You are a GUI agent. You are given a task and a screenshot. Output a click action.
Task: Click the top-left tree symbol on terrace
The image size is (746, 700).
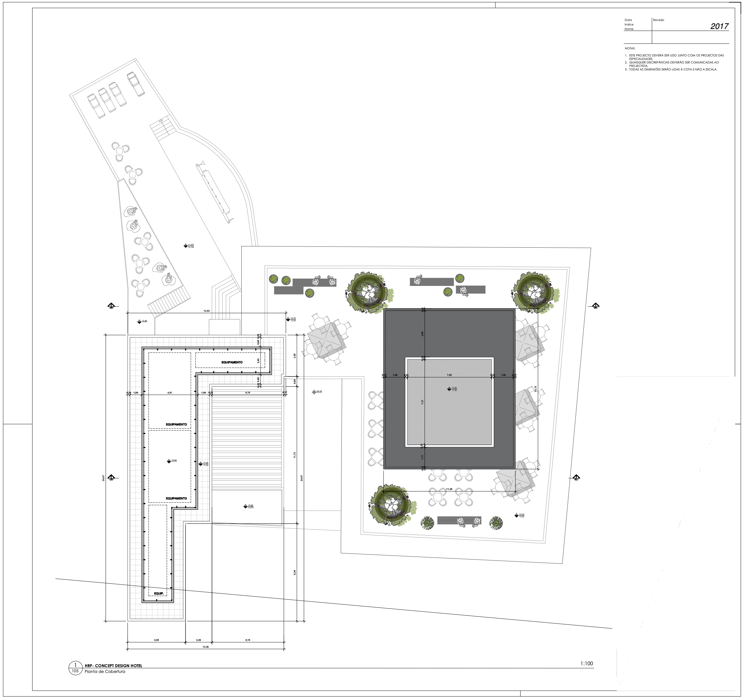click(x=369, y=292)
